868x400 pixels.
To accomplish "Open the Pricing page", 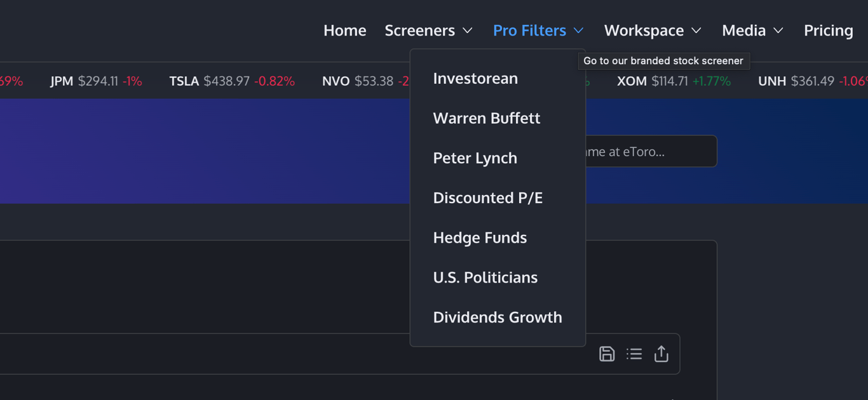I will [x=828, y=30].
